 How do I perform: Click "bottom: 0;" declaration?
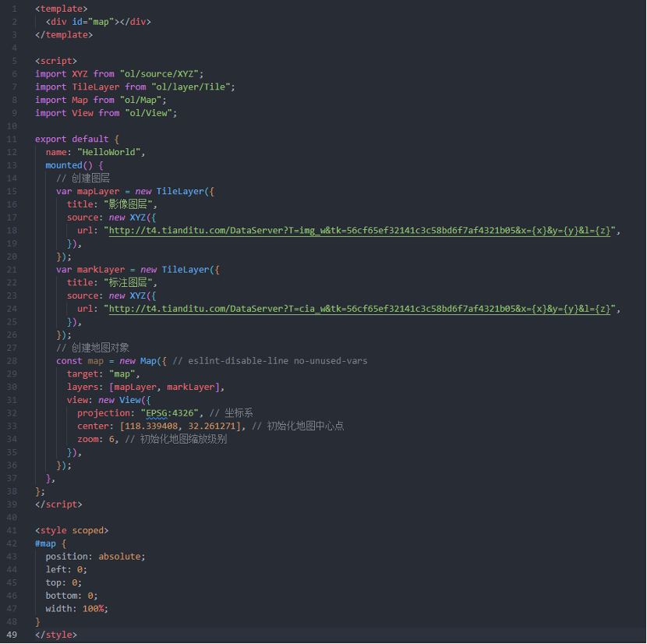click(72, 596)
